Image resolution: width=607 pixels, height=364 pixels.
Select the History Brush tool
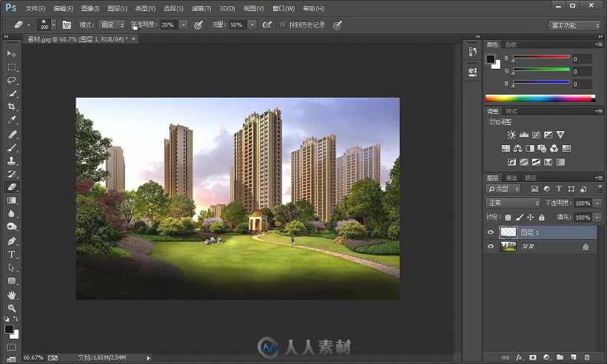(x=11, y=174)
